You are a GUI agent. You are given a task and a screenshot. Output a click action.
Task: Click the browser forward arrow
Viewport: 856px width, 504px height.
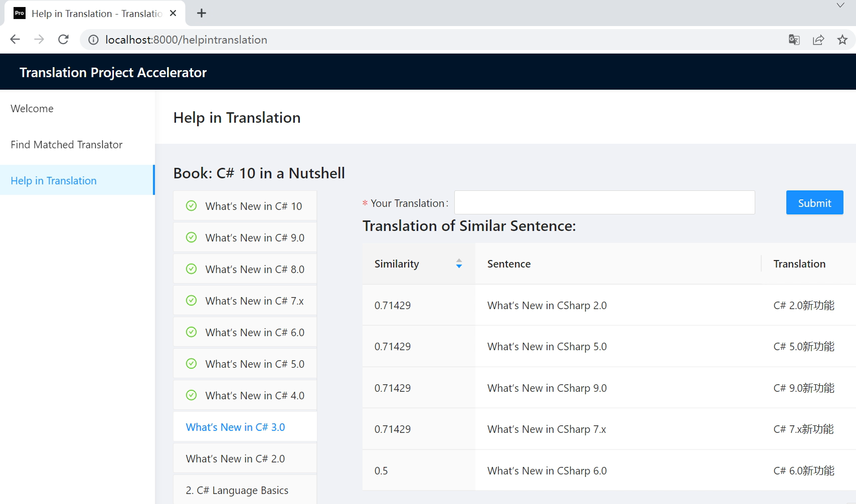[39, 40]
